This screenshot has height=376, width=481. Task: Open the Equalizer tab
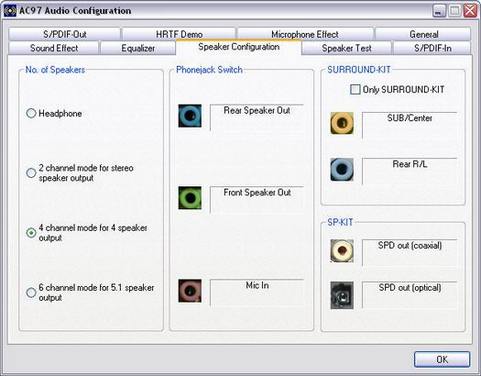[138, 48]
